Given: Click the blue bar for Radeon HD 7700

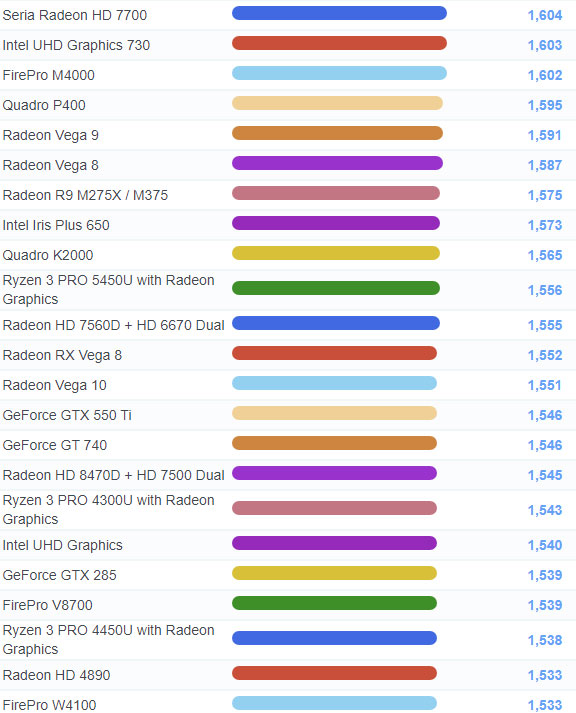Looking at the screenshot, I should (x=339, y=13).
